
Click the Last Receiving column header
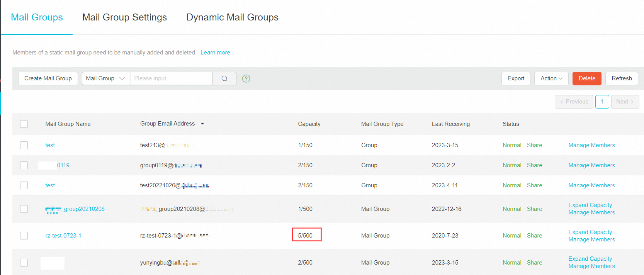click(451, 124)
